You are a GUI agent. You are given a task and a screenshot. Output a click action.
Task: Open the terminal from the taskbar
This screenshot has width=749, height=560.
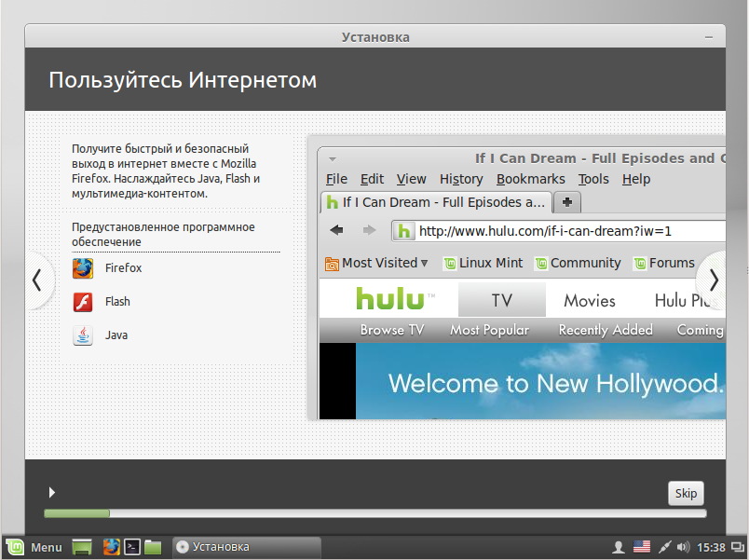(133, 547)
